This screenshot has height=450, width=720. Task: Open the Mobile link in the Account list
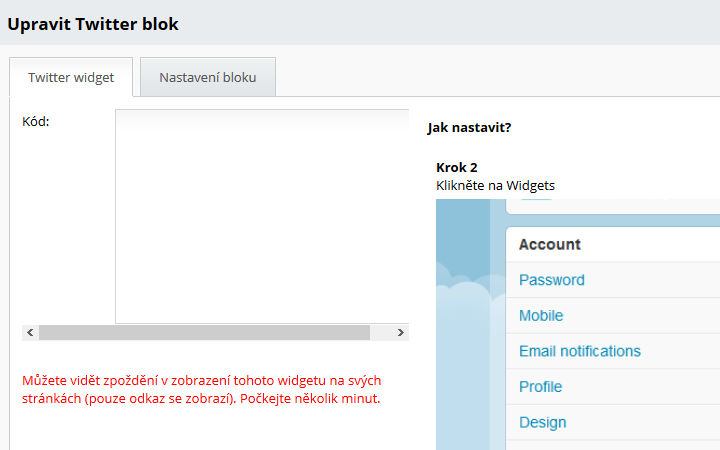pyautogui.click(x=541, y=315)
